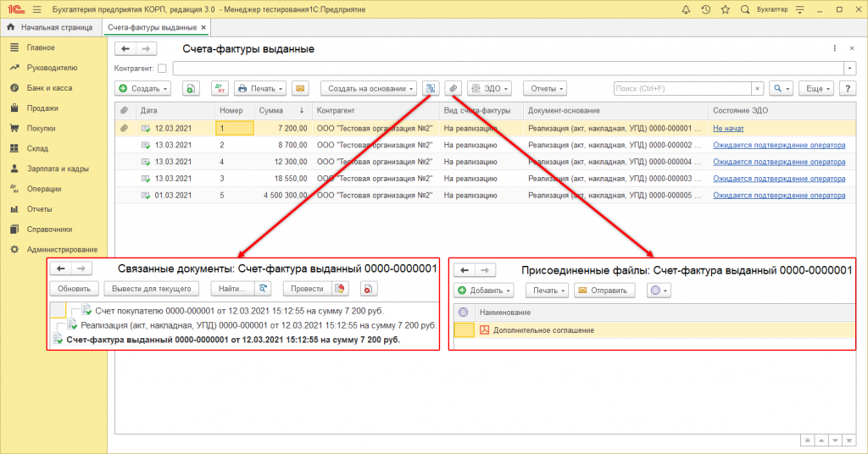Click back arrow in Присоединенные файлы panel
This screenshot has height=454, width=868.
465,270
